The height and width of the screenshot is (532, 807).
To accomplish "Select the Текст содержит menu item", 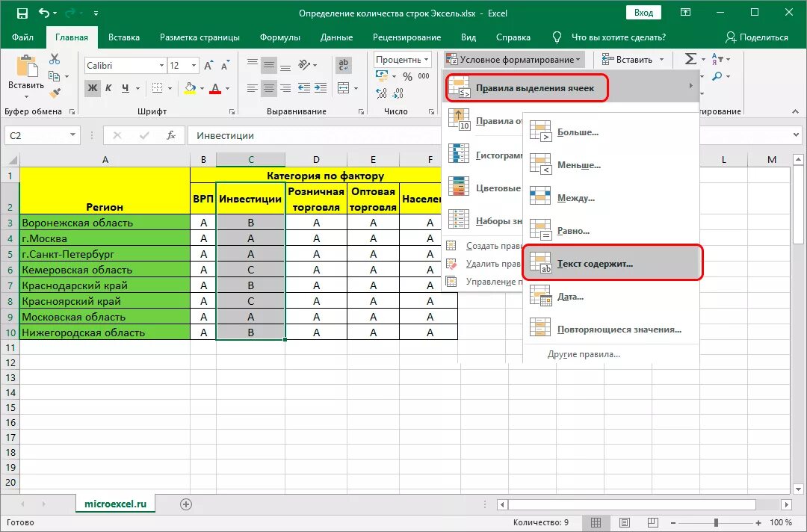I will pyautogui.click(x=613, y=262).
